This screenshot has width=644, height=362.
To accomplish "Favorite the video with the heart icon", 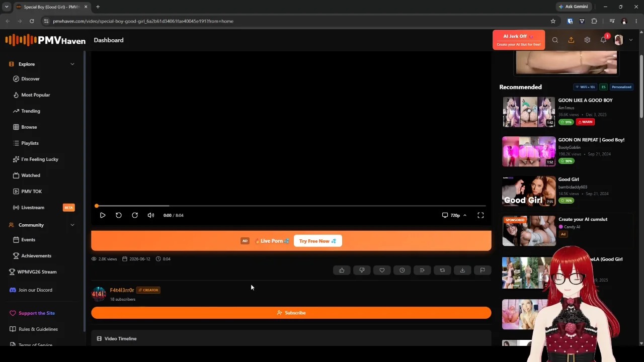I will pos(382,270).
